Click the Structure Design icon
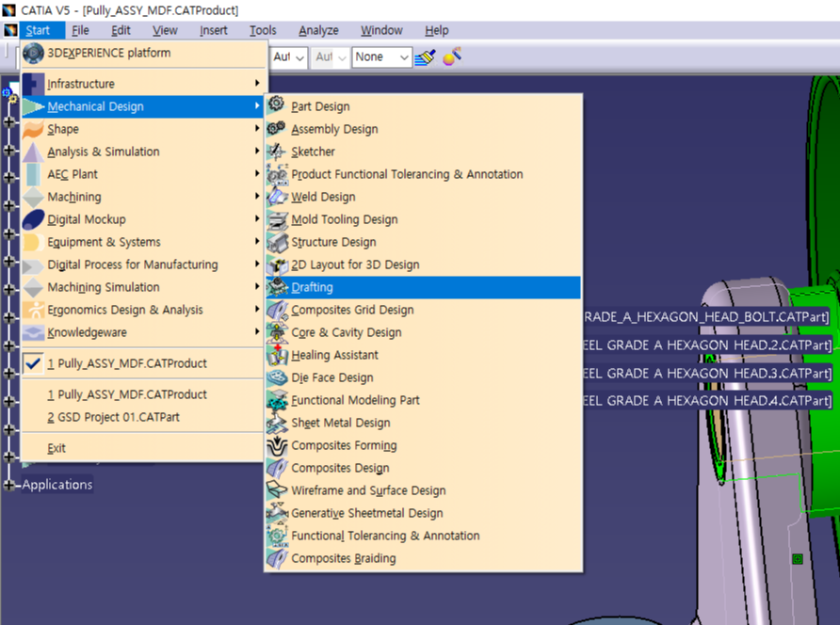 click(277, 242)
